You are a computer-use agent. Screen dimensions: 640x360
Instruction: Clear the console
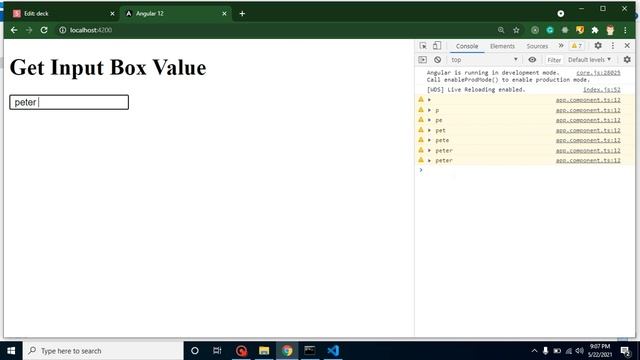(x=438, y=60)
